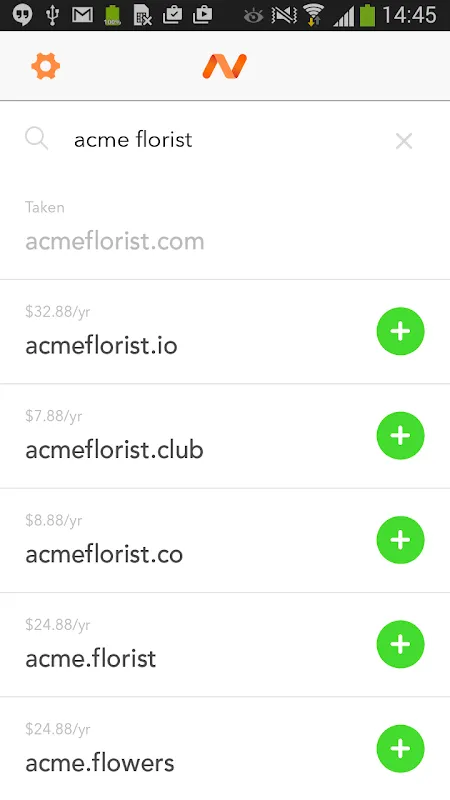Tap the Hangouts notification icon in status bar
Screen dimensions: 450x800
click(x=22, y=15)
